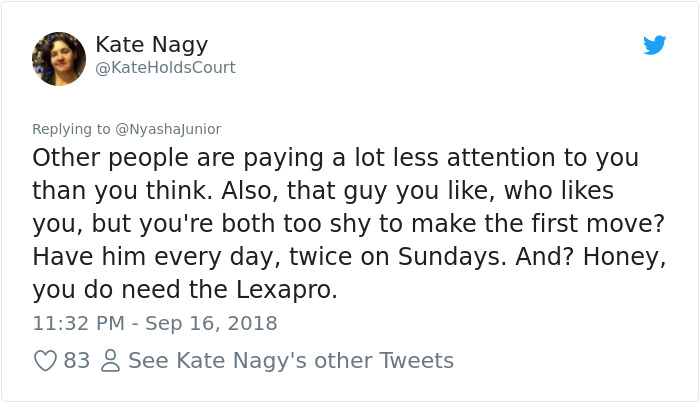
Task: Click the tweet line starting "you, but you're both"
Action: [349, 224]
